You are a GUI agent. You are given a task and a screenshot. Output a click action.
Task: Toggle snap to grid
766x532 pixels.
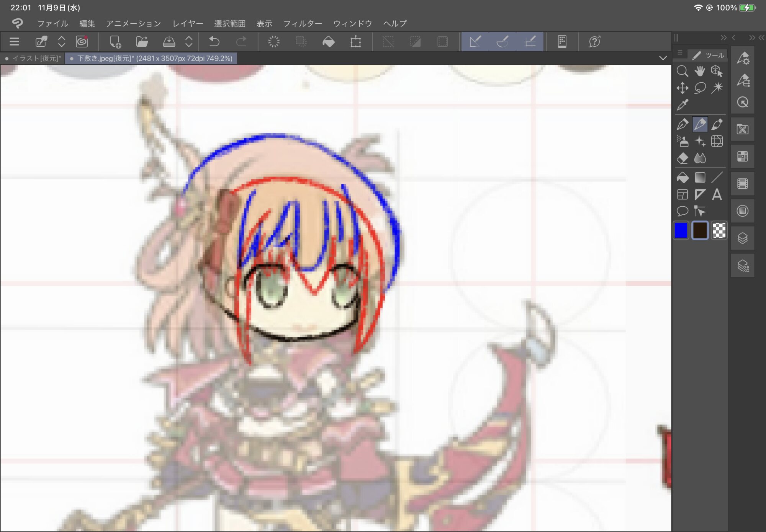pos(530,41)
